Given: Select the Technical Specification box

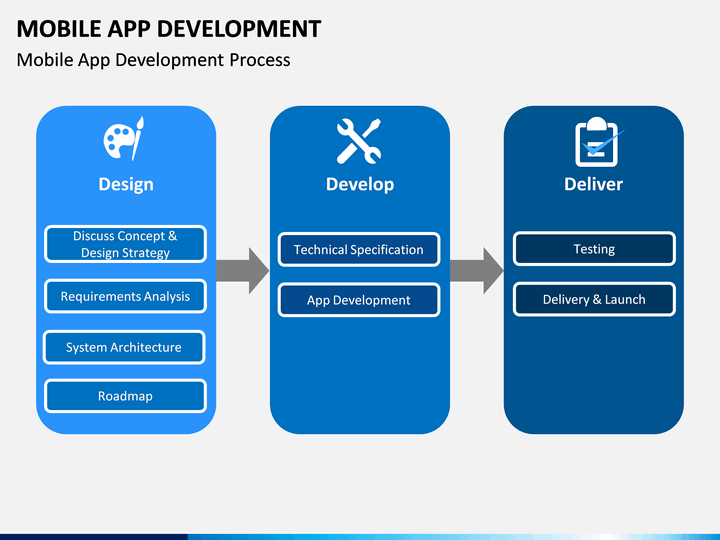Looking at the screenshot, I should click(x=359, y=249).
